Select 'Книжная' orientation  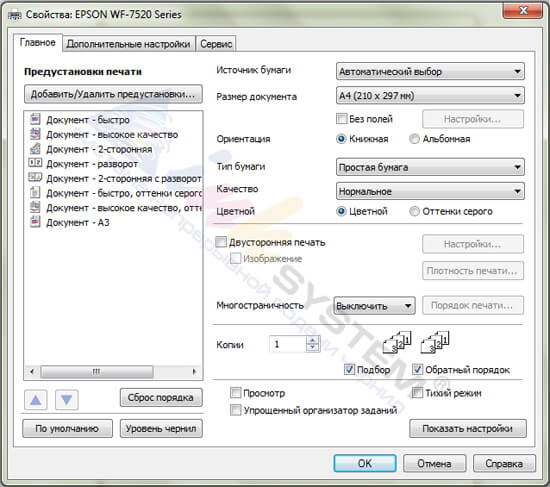pos(341,139)
